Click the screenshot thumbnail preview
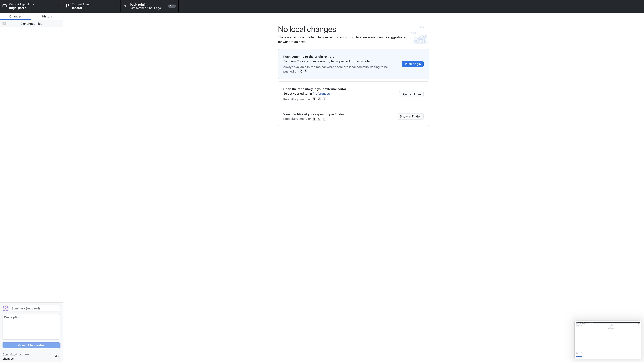 click(608, 340)
